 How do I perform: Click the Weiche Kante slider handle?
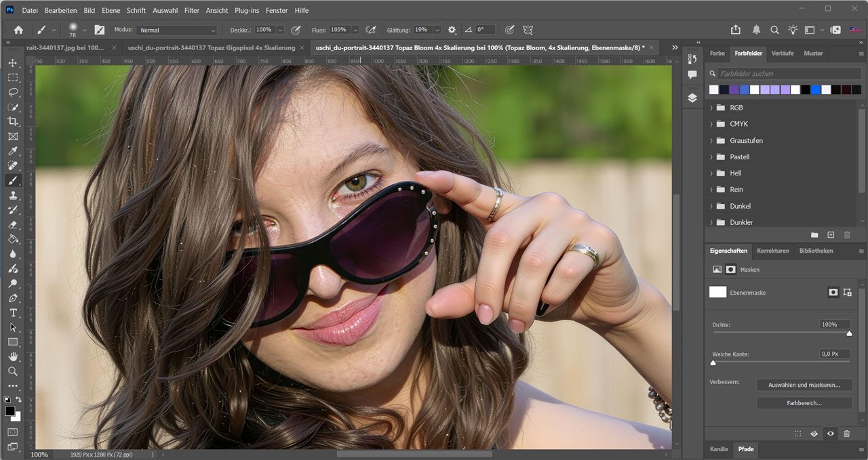pyautogui.click(x=713, y=362)
